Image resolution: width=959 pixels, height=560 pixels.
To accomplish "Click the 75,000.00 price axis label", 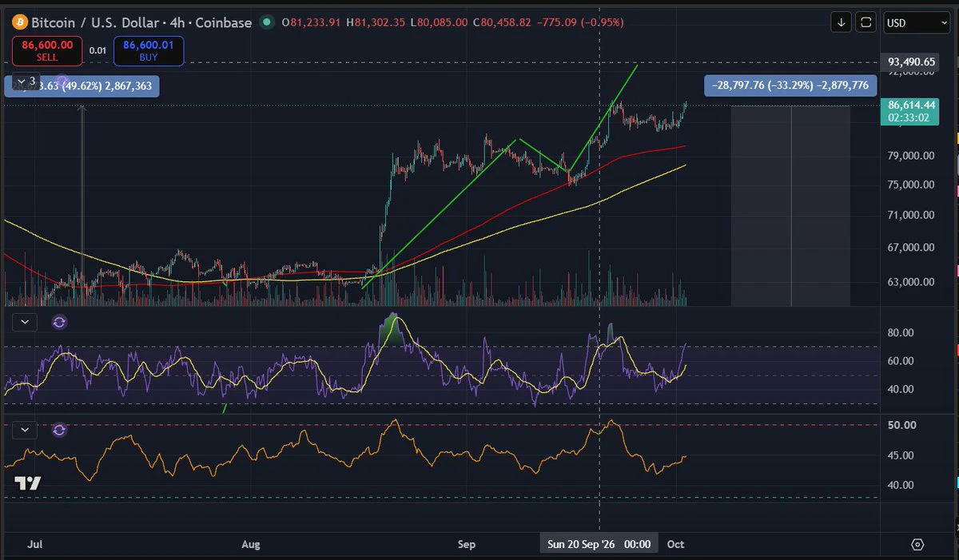I will coord(910,185).
